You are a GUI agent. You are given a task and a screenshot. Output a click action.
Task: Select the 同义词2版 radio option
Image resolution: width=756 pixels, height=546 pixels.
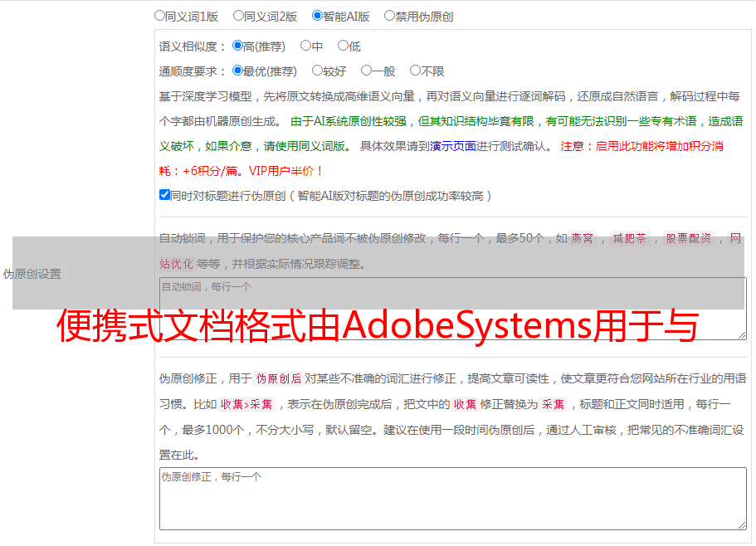pos(239,16)
